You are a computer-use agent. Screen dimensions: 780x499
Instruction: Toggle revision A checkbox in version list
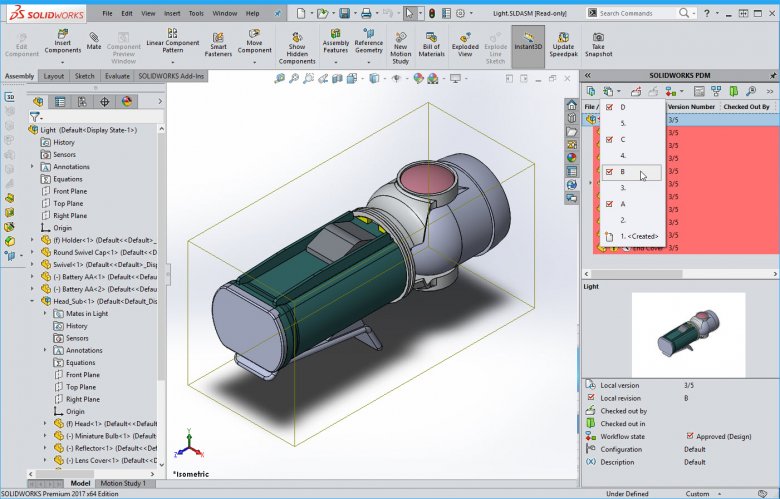click(x=609, y=204)
